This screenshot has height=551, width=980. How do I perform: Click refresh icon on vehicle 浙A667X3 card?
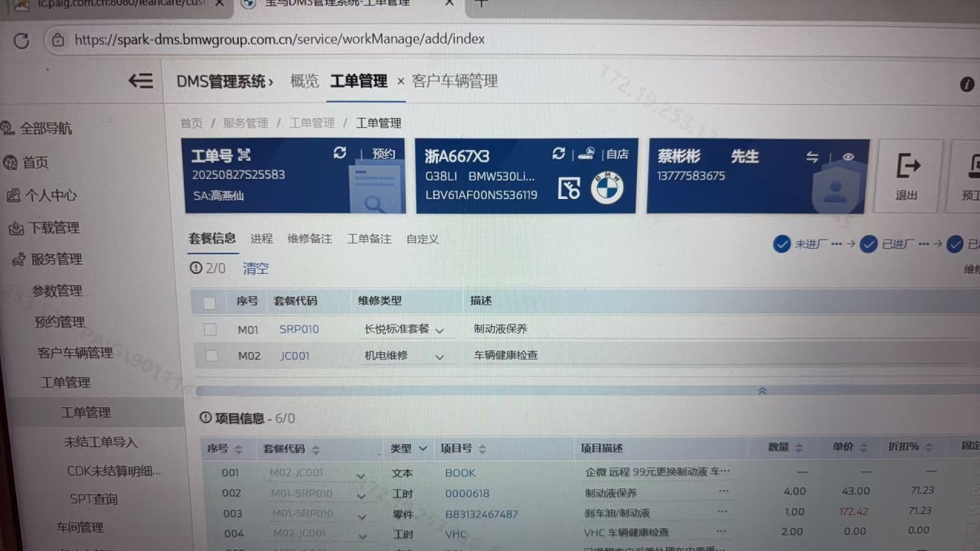[559, 154]
